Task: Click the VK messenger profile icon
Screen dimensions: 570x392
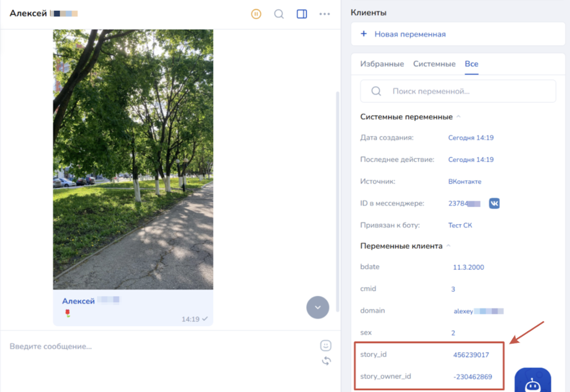Action: (494, 204)
